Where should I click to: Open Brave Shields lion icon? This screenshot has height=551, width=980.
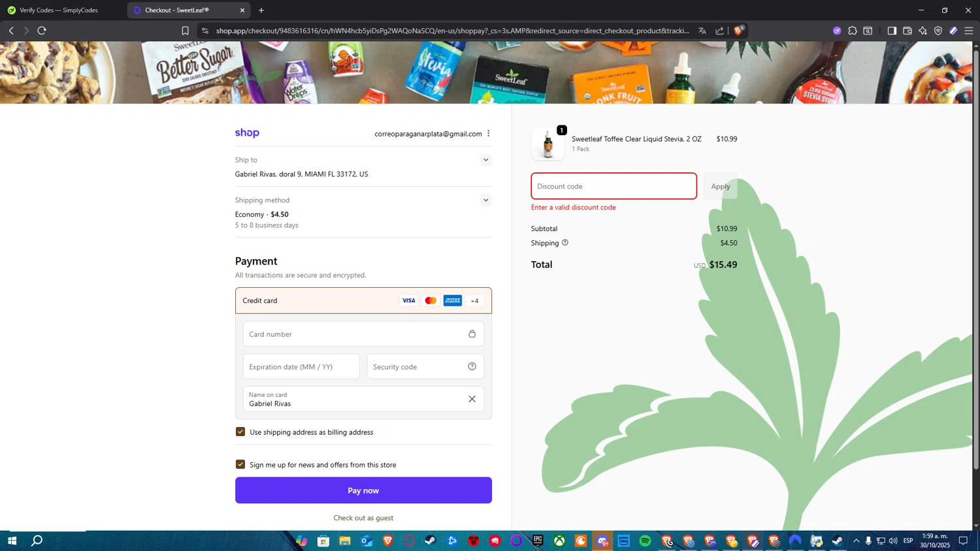pyautogui.click(x=739, y=30)
